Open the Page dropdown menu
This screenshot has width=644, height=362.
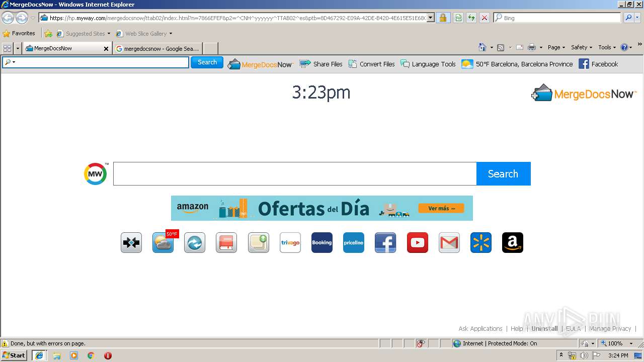tap(556, 47)
